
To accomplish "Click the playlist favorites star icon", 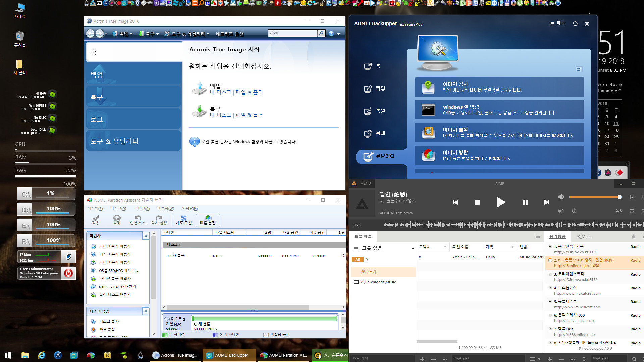I will point(634,236).
